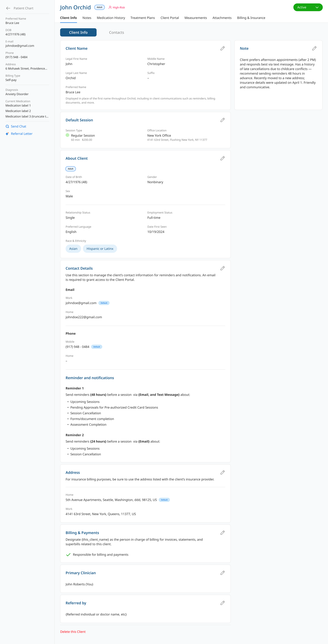This screenshot has width=328, height=644.
Task: Click the Hispanic or Latinx ethnicity chip
Action: [100, 248]
